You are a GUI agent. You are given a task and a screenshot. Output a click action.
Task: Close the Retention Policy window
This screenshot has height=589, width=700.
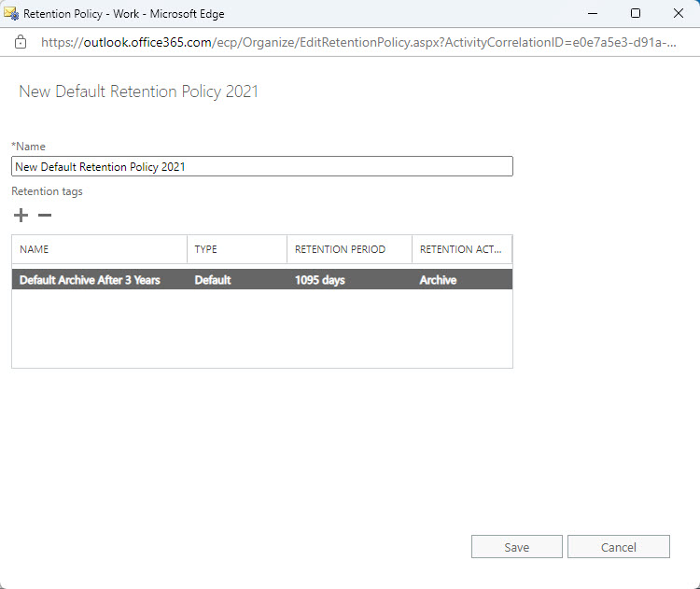click(x=679, y=13)
